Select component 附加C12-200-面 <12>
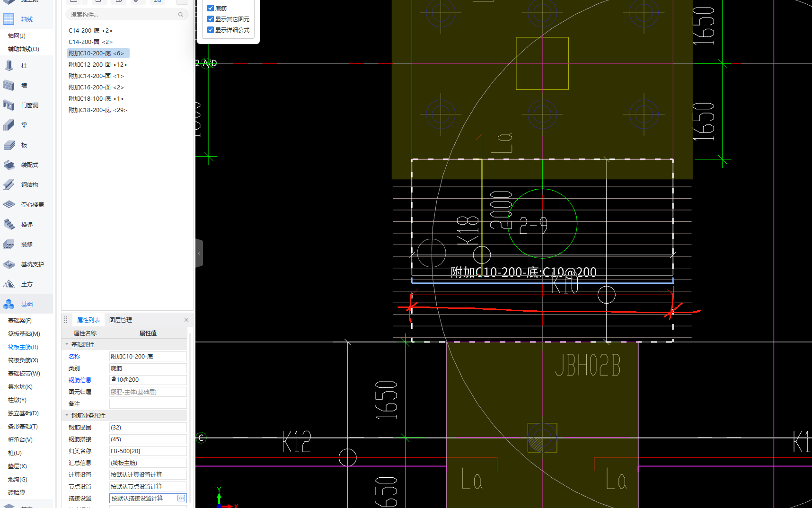Image resolution: width=812 pixels, height=508 pixels. [x=98, y=65]
